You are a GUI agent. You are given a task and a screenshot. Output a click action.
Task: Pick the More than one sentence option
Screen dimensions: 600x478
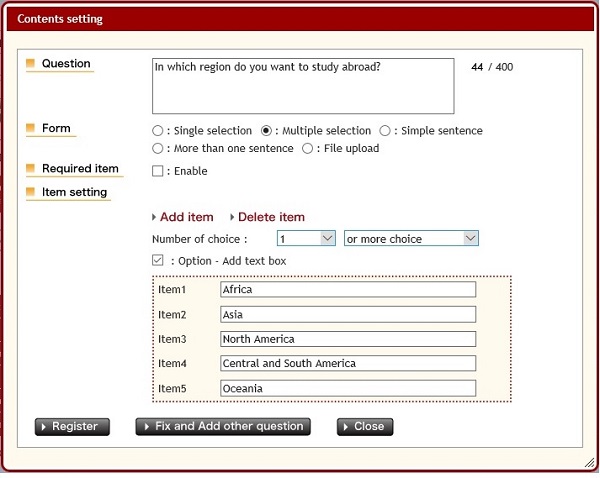tap(158, 149)
